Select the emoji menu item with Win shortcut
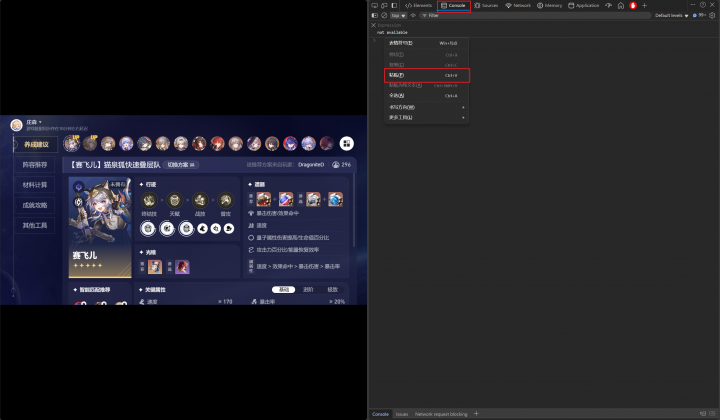The height and width of the screenshot is (420, 720). [426, 43]
